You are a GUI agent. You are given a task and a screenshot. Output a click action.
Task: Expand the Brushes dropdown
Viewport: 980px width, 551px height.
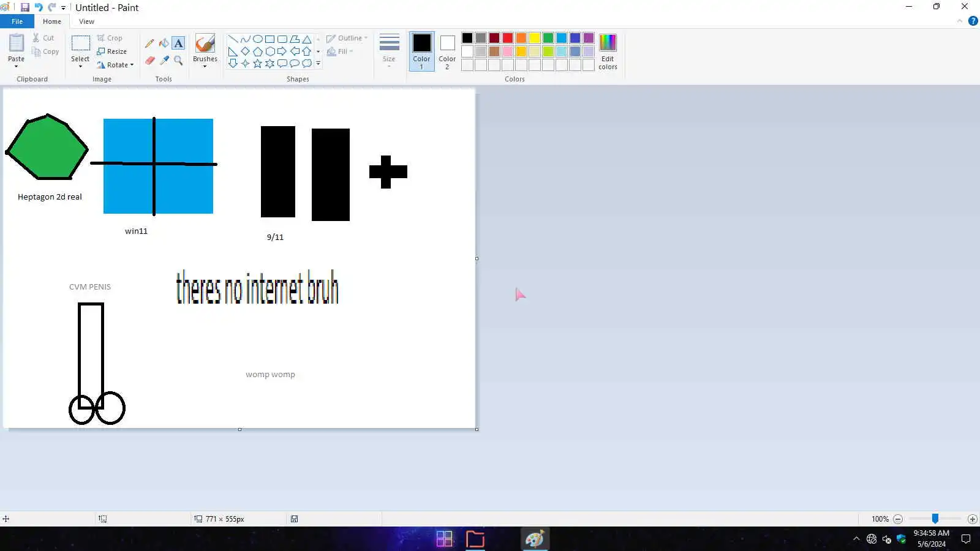(x=205, y=66)
